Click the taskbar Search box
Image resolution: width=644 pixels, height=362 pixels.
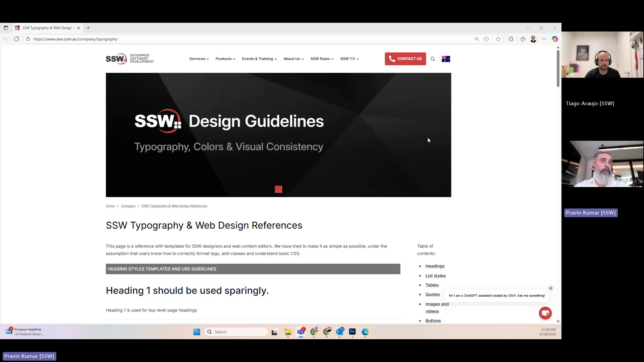236,332
